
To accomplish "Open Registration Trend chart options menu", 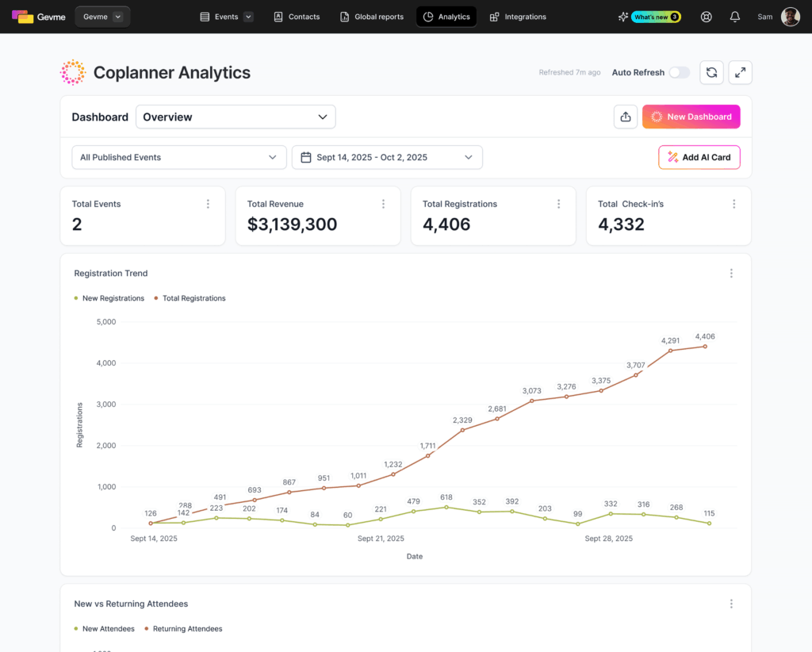I will tap(731, 274).
